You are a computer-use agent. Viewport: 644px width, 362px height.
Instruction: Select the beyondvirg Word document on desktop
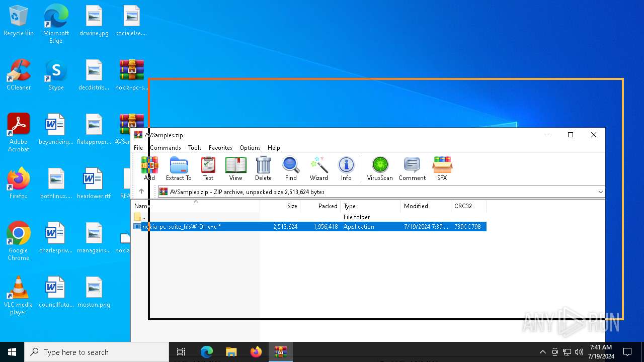click(56, 129)
